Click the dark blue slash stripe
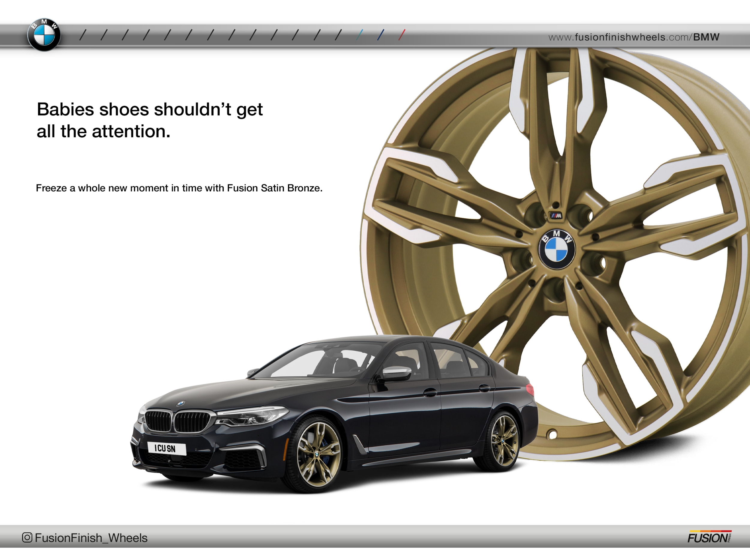This screenshot has width=750, height=560. 380,35
